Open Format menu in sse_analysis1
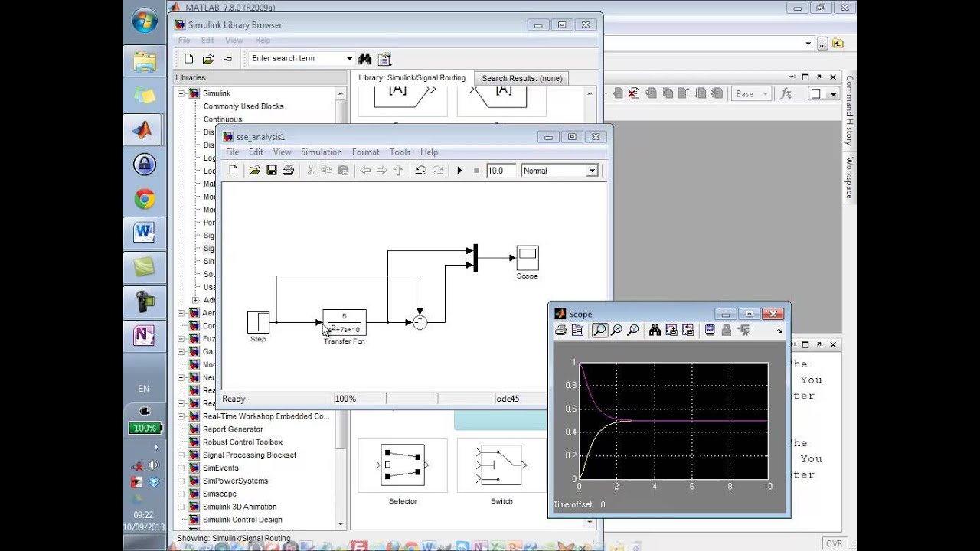The image size is (980, 551). pyautogui.click(x=365, y=152)
